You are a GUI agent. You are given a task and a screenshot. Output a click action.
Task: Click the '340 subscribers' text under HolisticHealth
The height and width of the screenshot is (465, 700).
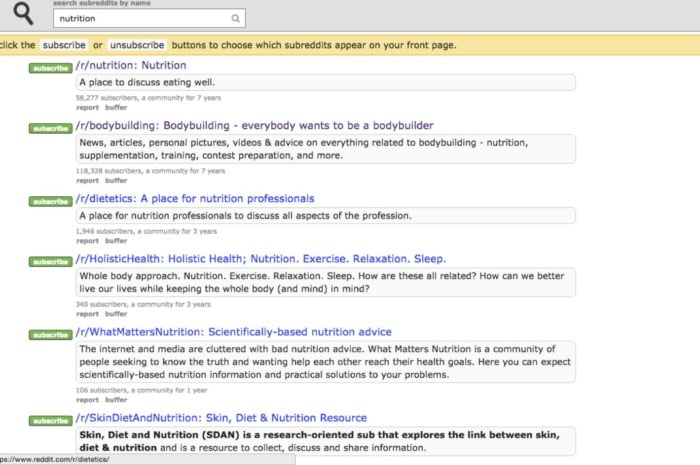click(143, 304)
